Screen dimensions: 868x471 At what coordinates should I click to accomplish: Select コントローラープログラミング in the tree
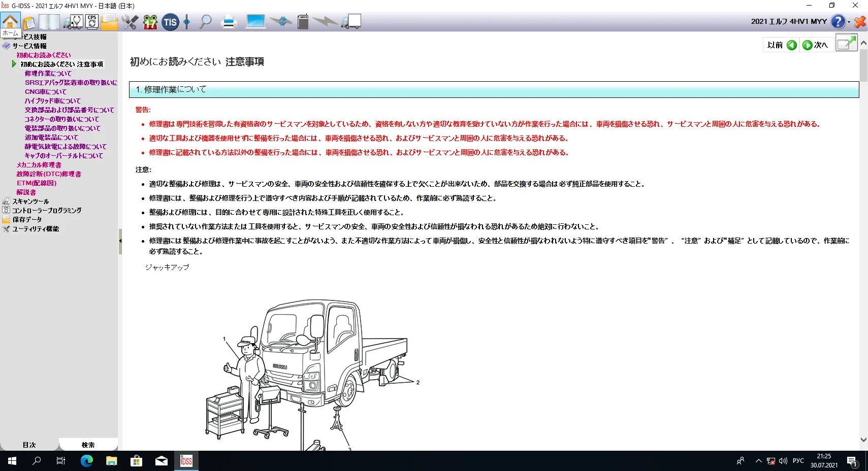pos(47,210)
